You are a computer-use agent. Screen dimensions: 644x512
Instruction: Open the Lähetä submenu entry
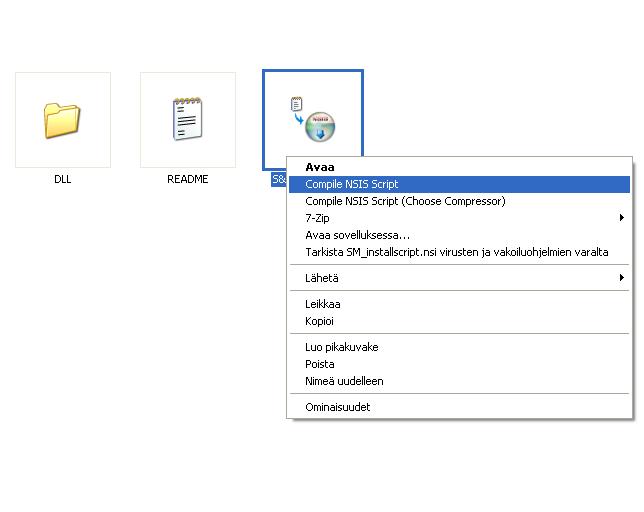coord(459,278)
